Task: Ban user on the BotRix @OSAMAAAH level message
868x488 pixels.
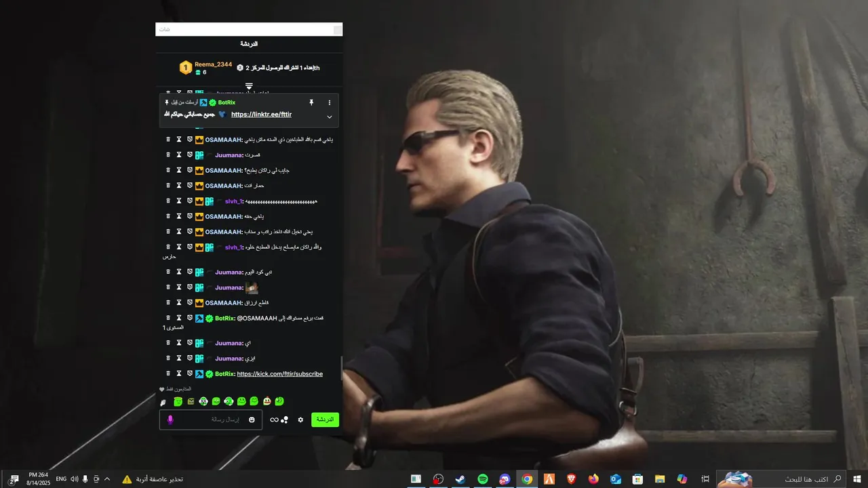Action: [x=190, y=318]
